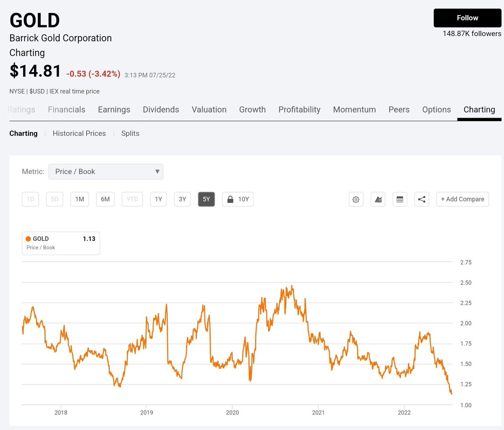Open the Valuation tab
The width and height of the screenshot is (504, 430).
209,109
